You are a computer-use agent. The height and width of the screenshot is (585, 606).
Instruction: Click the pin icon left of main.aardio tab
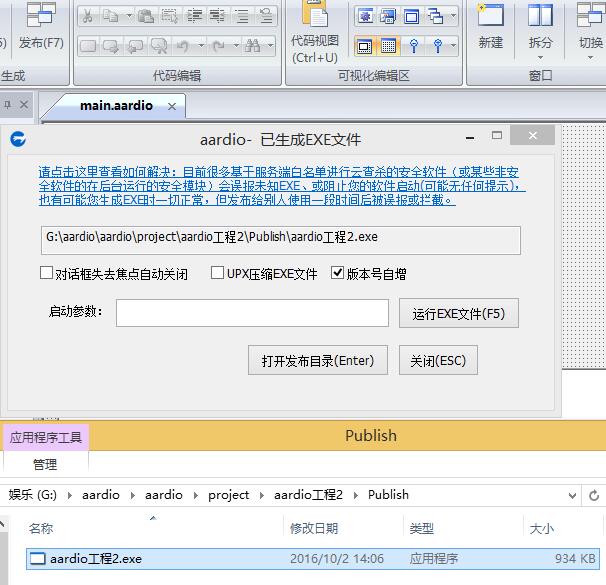(8, 104)
